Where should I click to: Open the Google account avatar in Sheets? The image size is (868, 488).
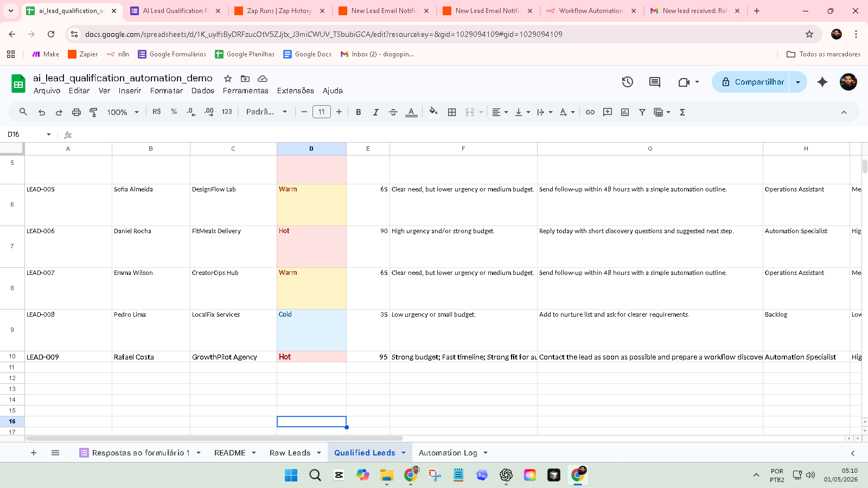click(x=848, y=82)
